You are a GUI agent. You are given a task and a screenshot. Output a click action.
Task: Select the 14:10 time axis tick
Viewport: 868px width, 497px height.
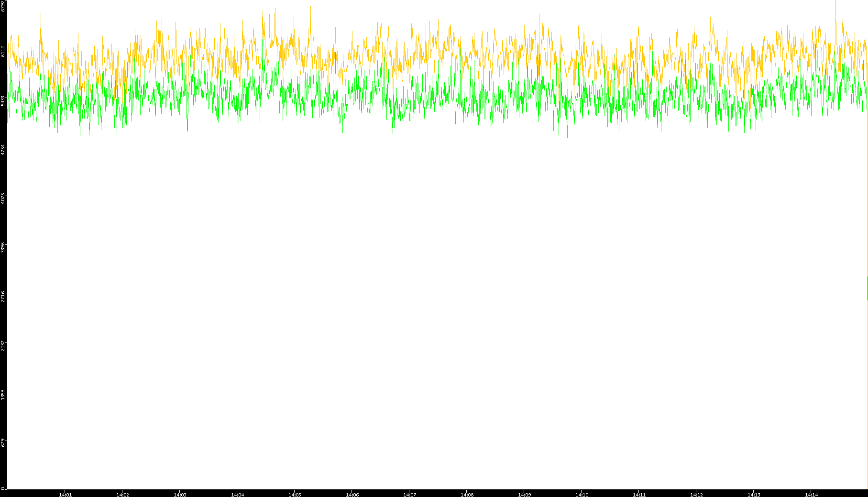(582, 495)
